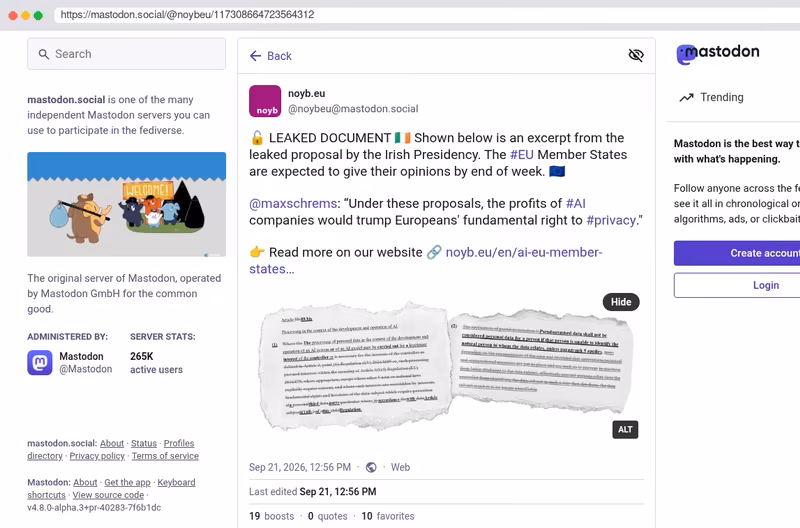The width and height of the screenshot is (800, 528).
Task: Open Trending via its arrow icon
Action: 686,97
